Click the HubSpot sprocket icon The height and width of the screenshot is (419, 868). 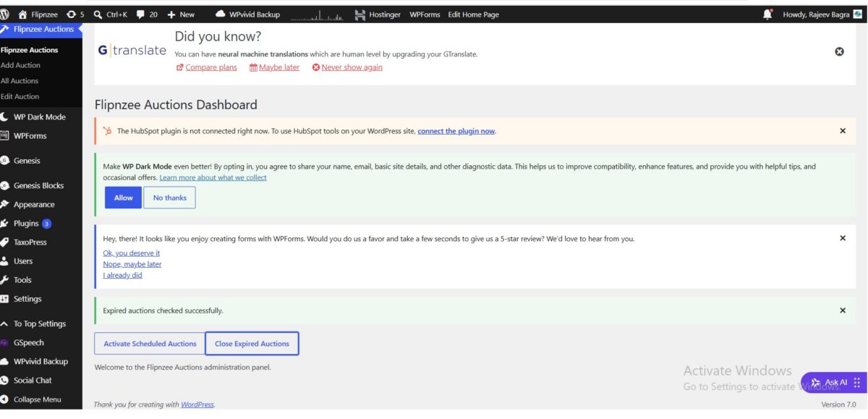107,131
